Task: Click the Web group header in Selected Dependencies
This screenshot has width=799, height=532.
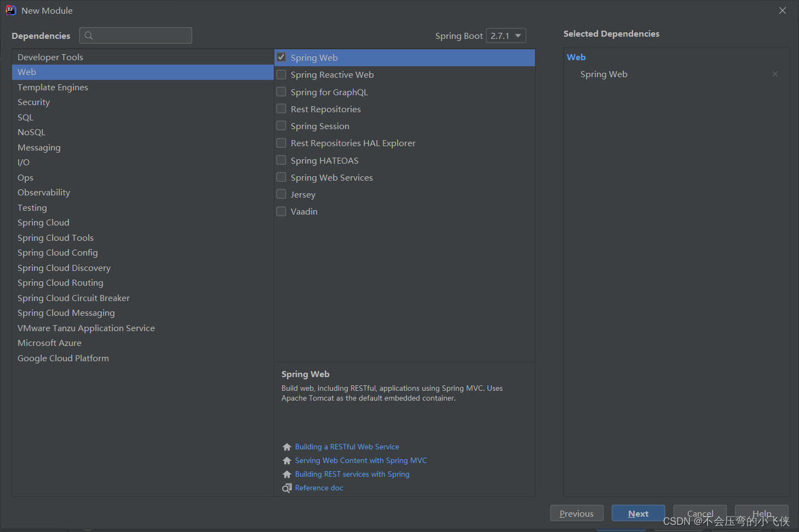Action: pyautogui.click(x=576, y=57)
